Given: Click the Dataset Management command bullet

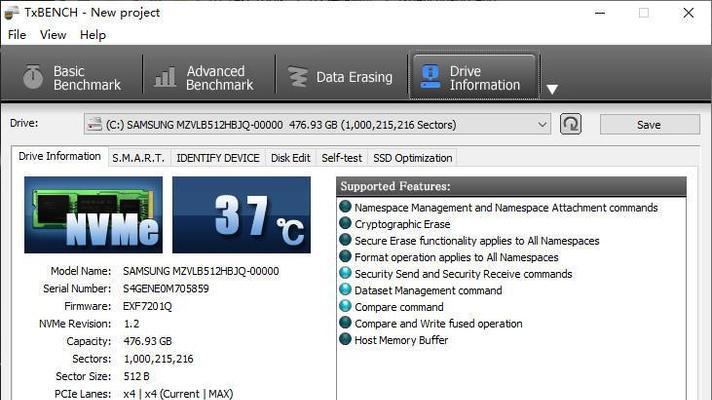Looking at the screenshot, I should 345,289.
